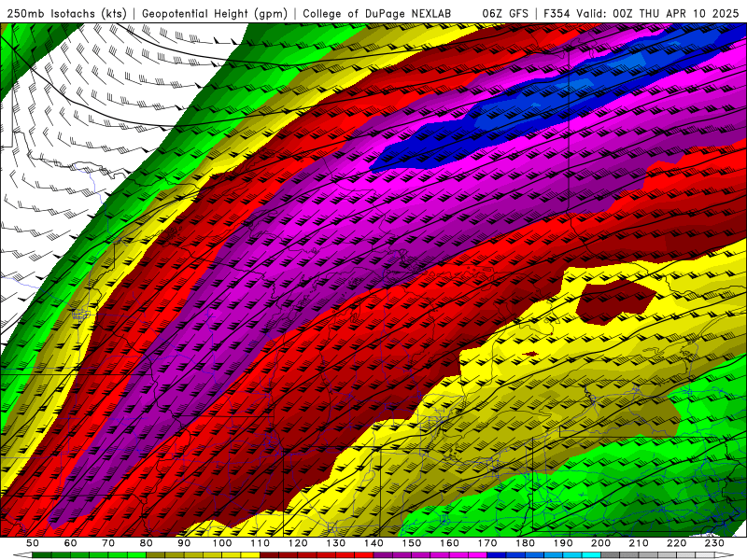Image resolution: width=747 pixels, height=560 pixels.
Task: Select the dark blue swatch below 170
Action: pos(497,554)
